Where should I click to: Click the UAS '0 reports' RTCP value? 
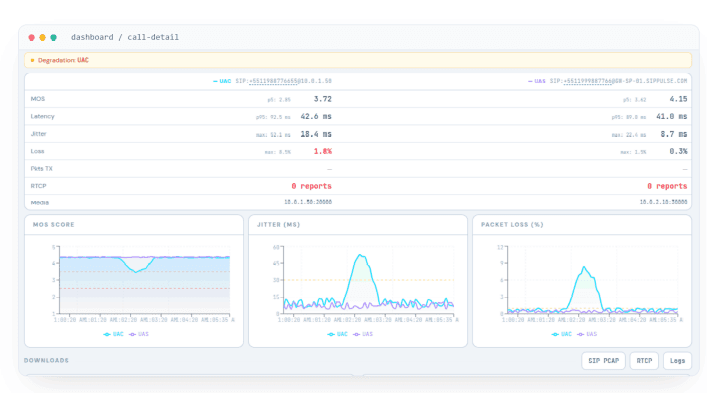(667, 186)
